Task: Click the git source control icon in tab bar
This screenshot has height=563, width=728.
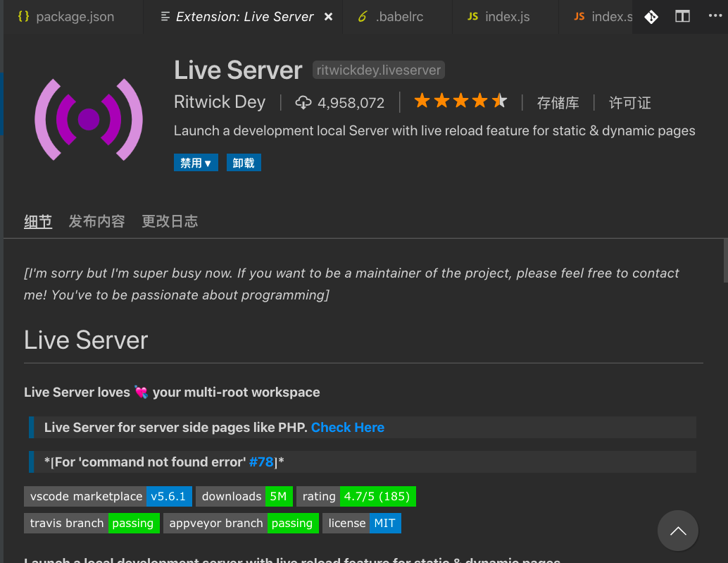Action: tap(651, 17)
